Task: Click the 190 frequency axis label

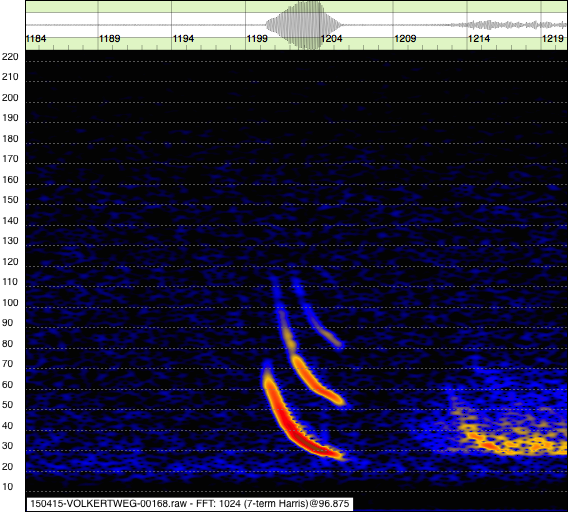Action: click(x=10, y=118)
